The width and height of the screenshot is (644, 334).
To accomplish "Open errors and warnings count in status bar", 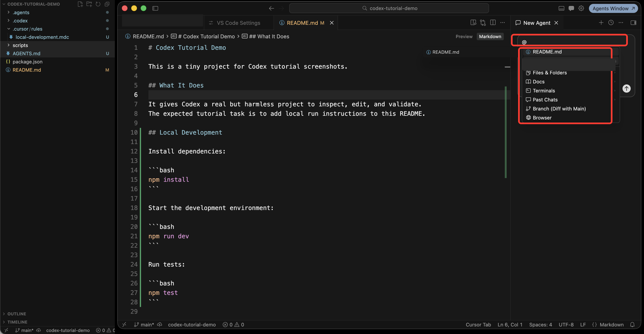I will tap(233, 325).
